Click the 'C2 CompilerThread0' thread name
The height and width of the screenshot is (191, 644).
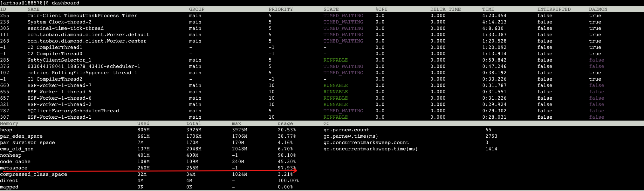tap(55, 54)
